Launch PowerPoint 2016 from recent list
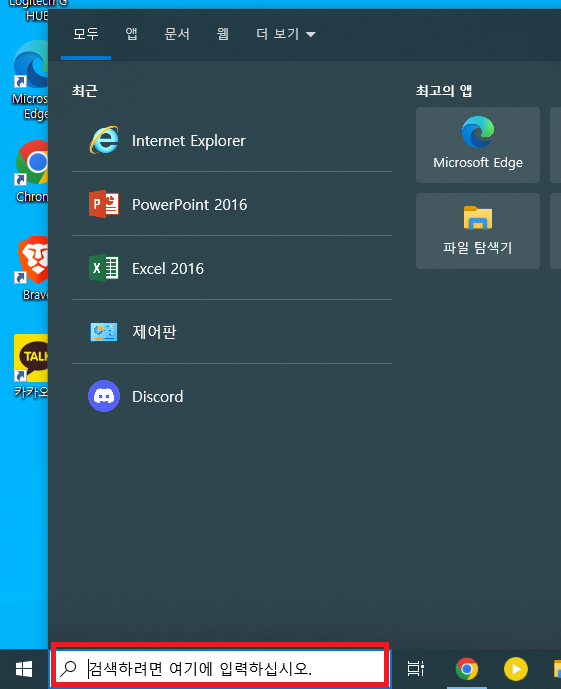 (x=232, y=204)
